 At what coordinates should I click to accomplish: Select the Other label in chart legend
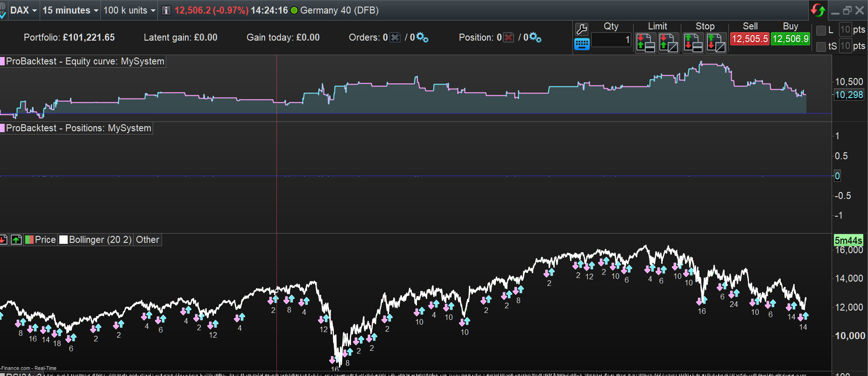pyautogui.click(x=148, y=240)
